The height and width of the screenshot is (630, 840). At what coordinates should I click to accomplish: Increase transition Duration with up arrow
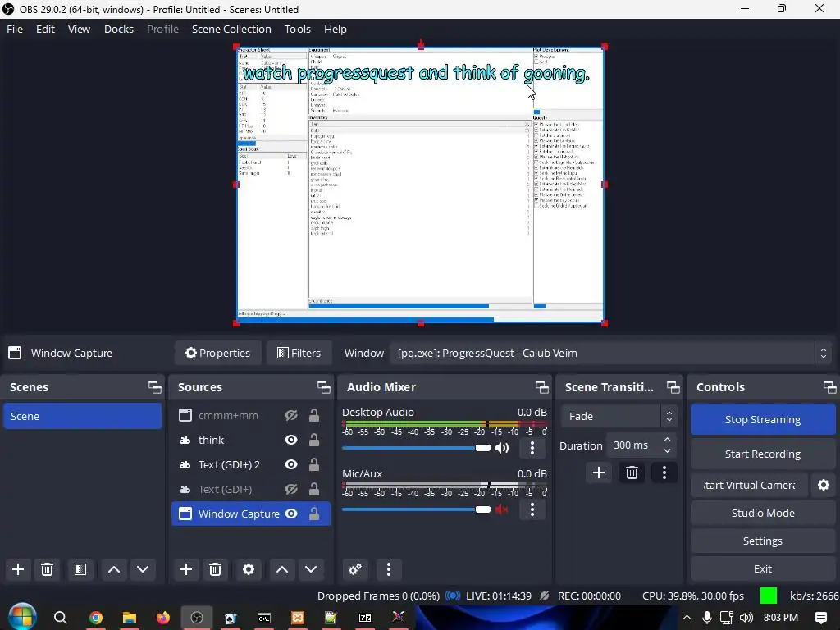coord(667,440)
